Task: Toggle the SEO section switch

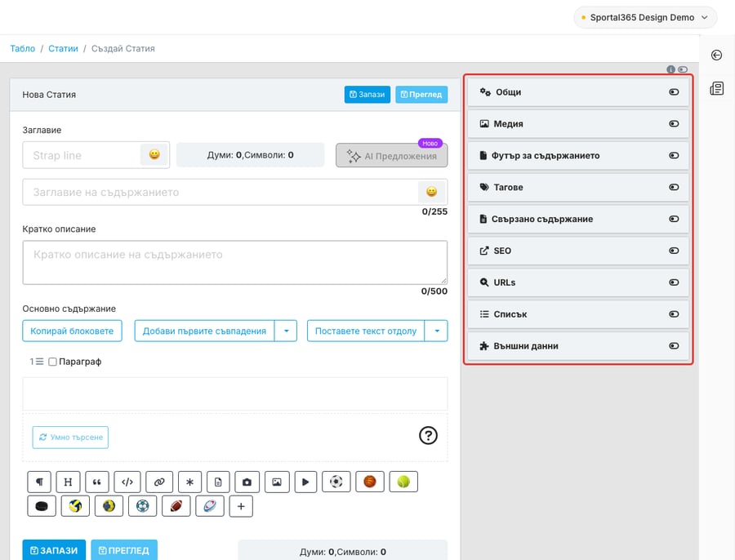Action: (x=674, y=251)
